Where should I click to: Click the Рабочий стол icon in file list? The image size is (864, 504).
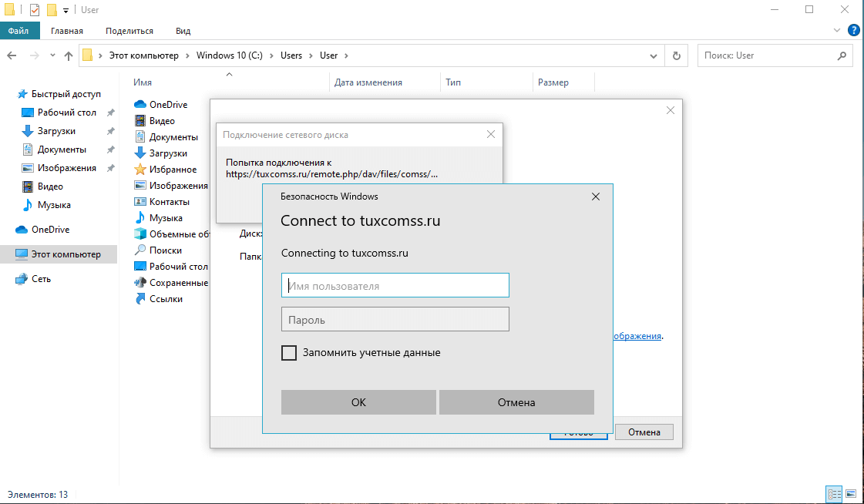click(x=140, y=267)
